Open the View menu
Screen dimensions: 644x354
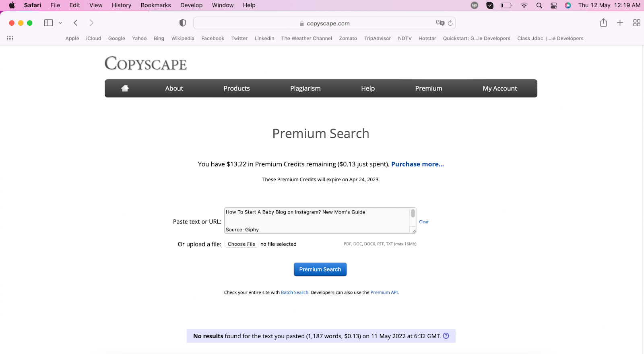point(96,5)
